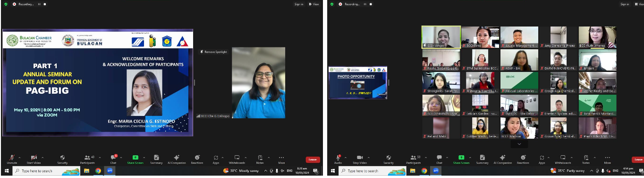Open Security options in left Zoom window
The image size is (644, 178).
click(x=62, y=159)
